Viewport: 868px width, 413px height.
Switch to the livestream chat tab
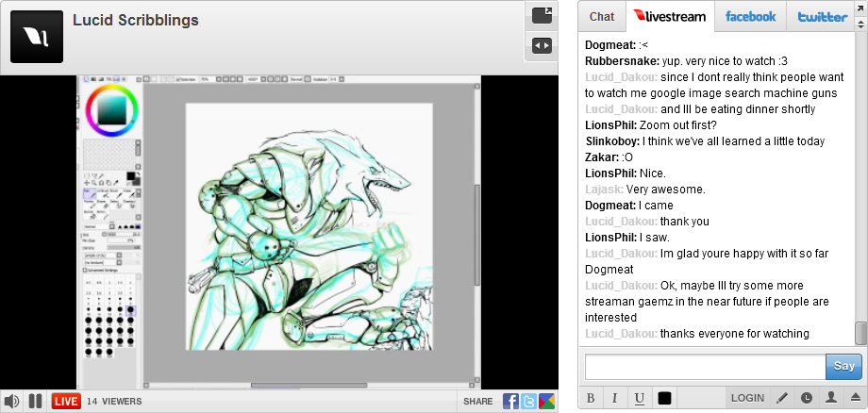click(669, 17)
